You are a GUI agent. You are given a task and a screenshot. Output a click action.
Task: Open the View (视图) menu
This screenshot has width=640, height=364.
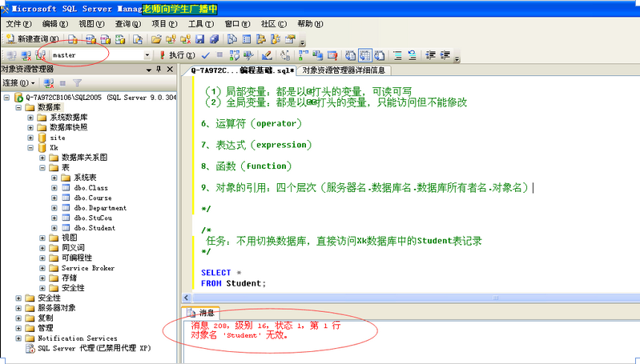pos(91,24)
